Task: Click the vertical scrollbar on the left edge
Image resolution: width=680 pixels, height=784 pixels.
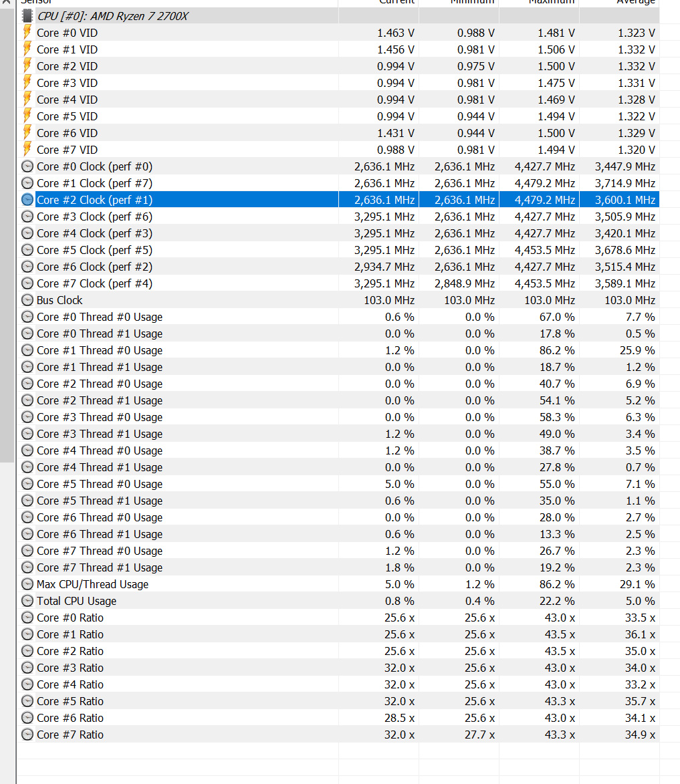Action: pos(7,235)
